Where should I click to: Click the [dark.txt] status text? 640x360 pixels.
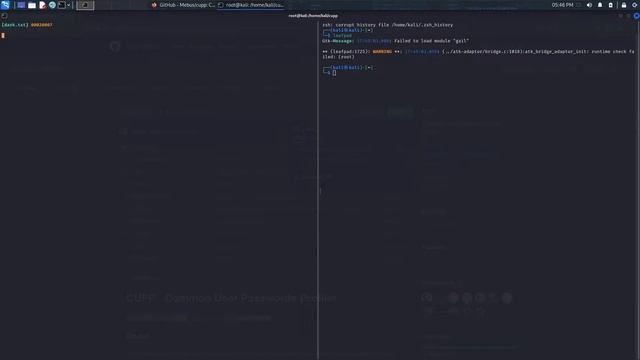point(15,25)
